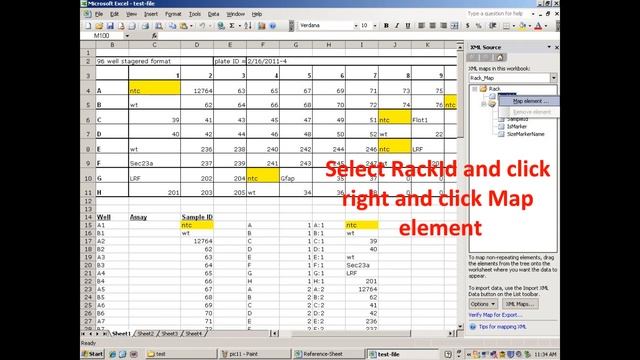Viewport: 640px width, 360px height.
Task: Align text right in toolbar
Action: [443, 26]
